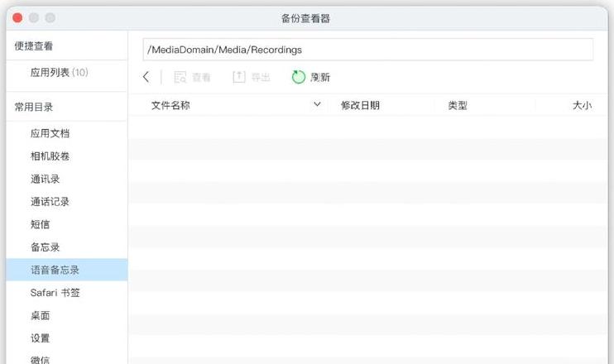614x364 pixels.
Task: Open 应用列表 (10) in sidebar
Action: point(59,73)
